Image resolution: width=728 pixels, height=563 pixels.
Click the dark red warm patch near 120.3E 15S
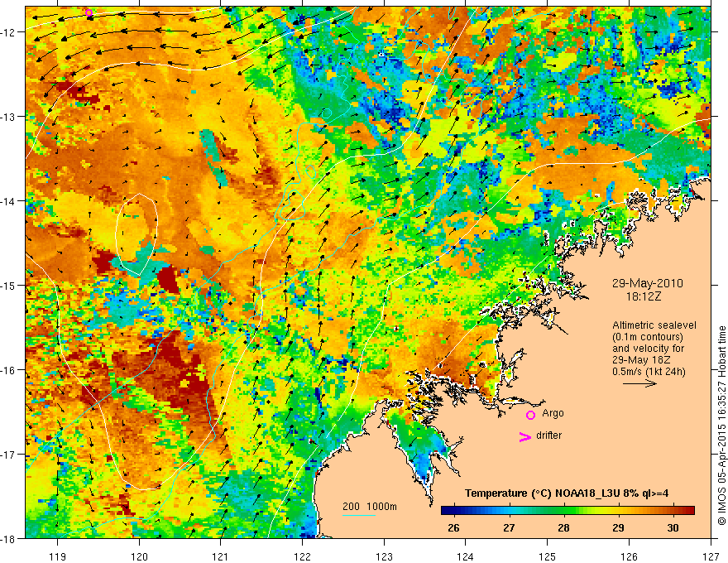[168, 280]
